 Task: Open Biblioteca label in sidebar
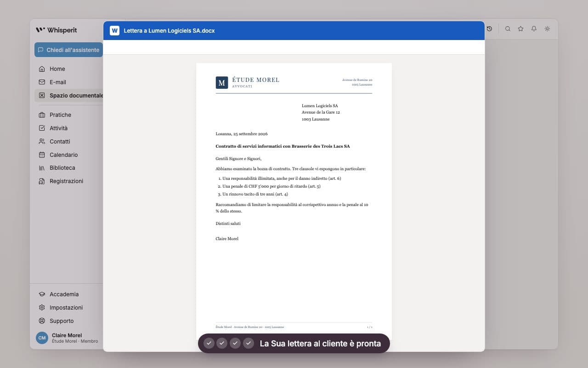(x=62, y=168)
